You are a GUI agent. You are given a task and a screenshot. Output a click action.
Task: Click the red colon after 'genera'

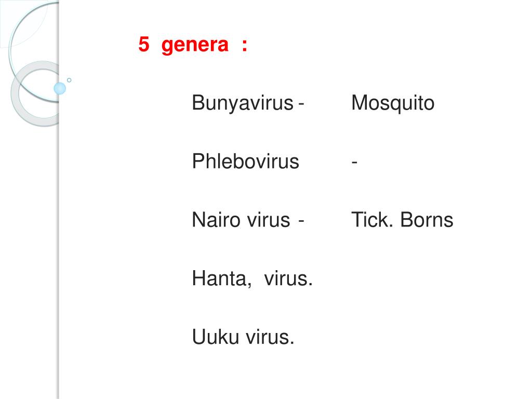(245, 45)
